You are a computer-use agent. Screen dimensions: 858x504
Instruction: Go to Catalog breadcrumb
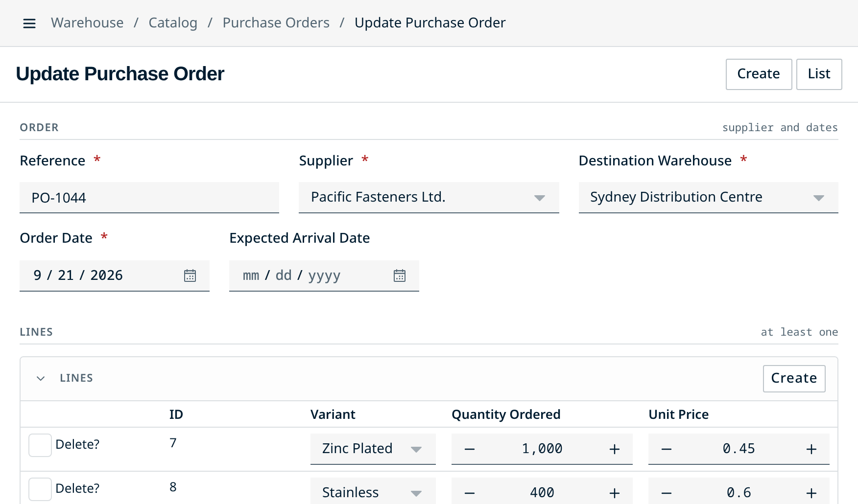(173, 23)
